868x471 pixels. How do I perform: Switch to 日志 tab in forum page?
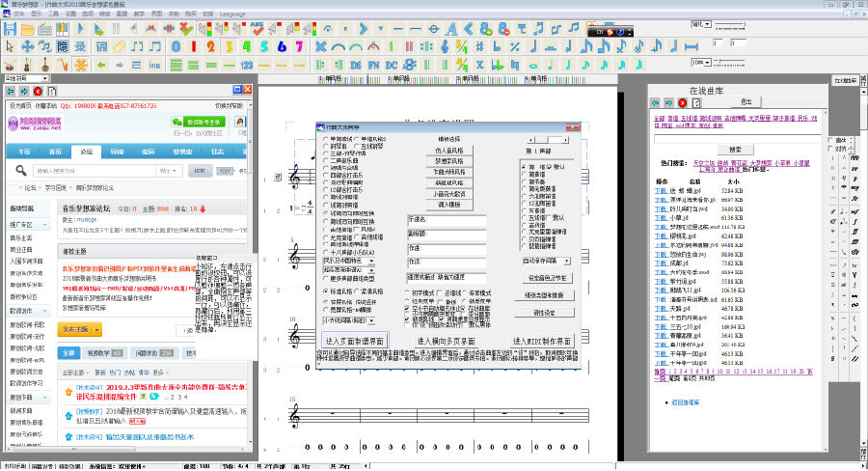(x=218, y=152)
